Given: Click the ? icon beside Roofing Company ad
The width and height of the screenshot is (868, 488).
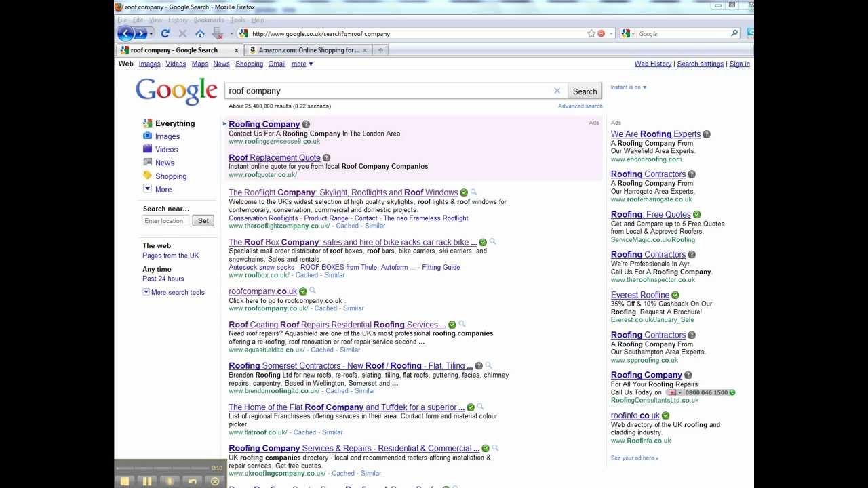Looking at the screenshot, I should (x=306, y=125).
